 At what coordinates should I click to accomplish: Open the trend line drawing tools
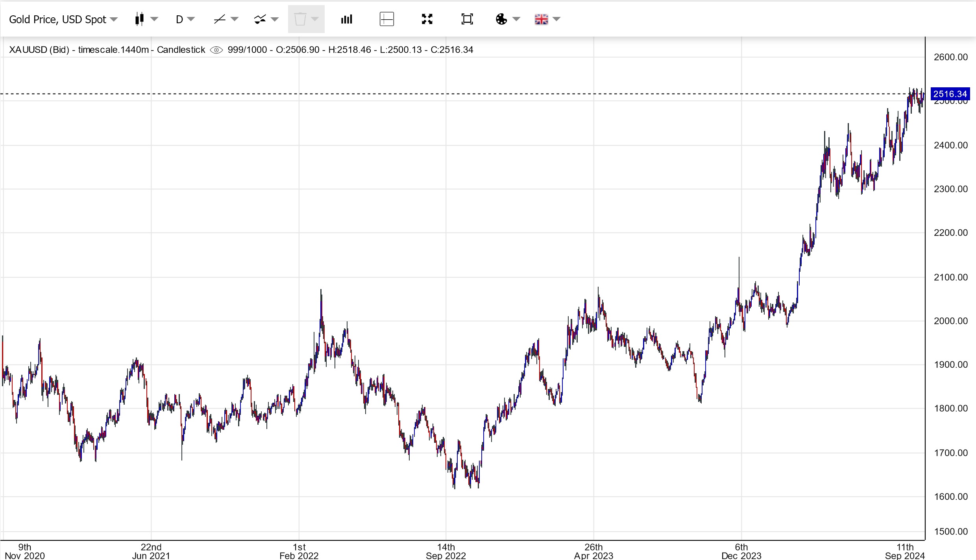click(x=220, y=19)
